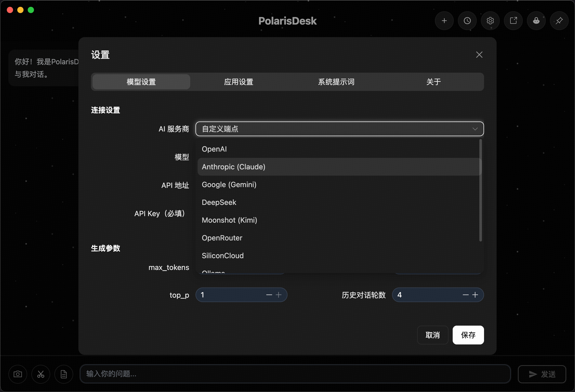Click the 发送 send button
575x392 pixels.
(x=542, y=374)
